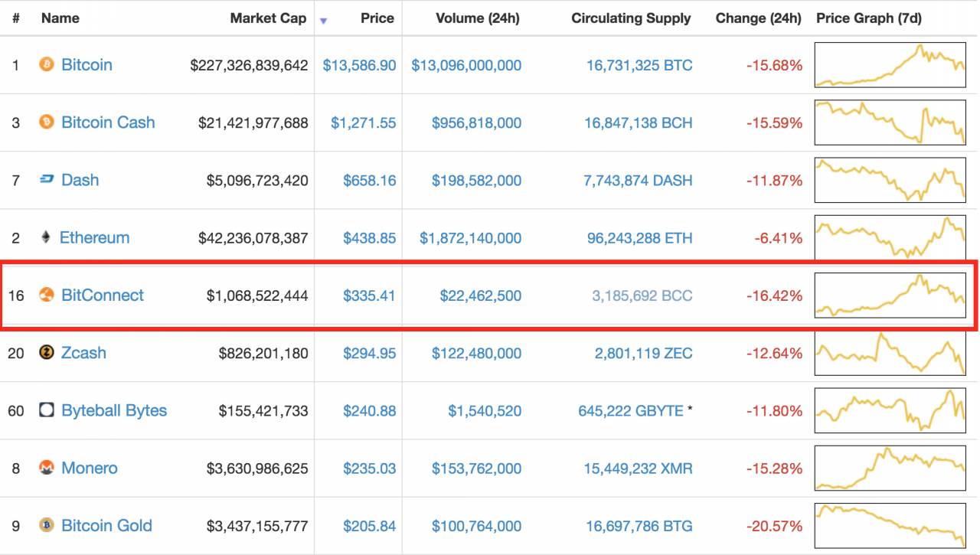
Task: Click the Ethereum diamond logo icon
Action: (46, 237)
